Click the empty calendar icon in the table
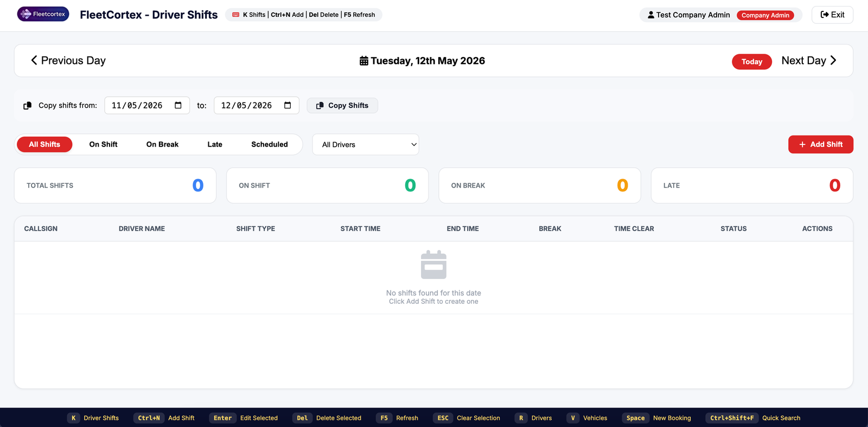 click(x=433, y=265)
